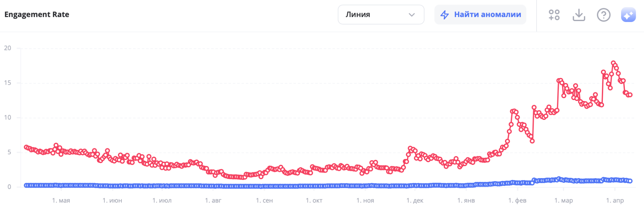Click the last red data point on the right
644x213 pixels.
pyautogui.click(x=630, y=95)
